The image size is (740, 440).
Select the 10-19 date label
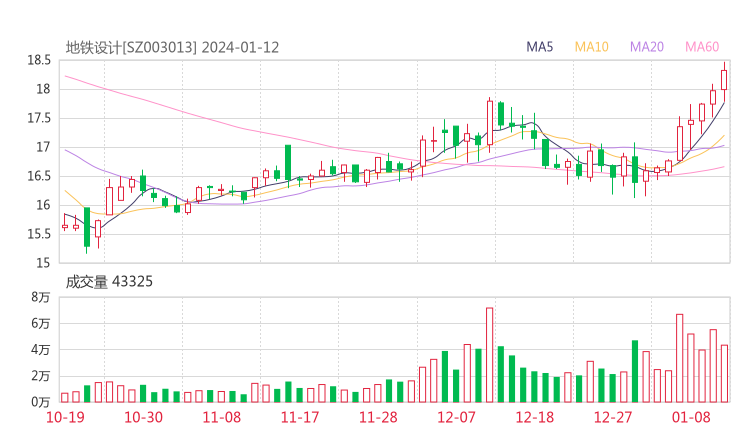[65, 417]
